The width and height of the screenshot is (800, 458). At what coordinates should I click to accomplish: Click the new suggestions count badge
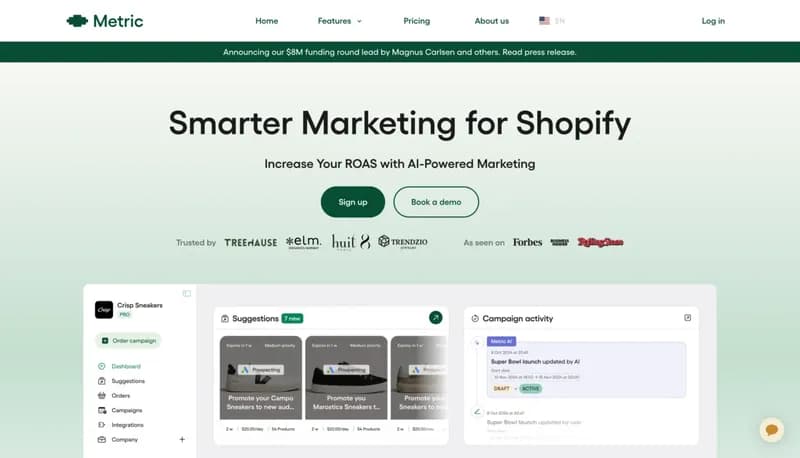(x=292, y=319)
